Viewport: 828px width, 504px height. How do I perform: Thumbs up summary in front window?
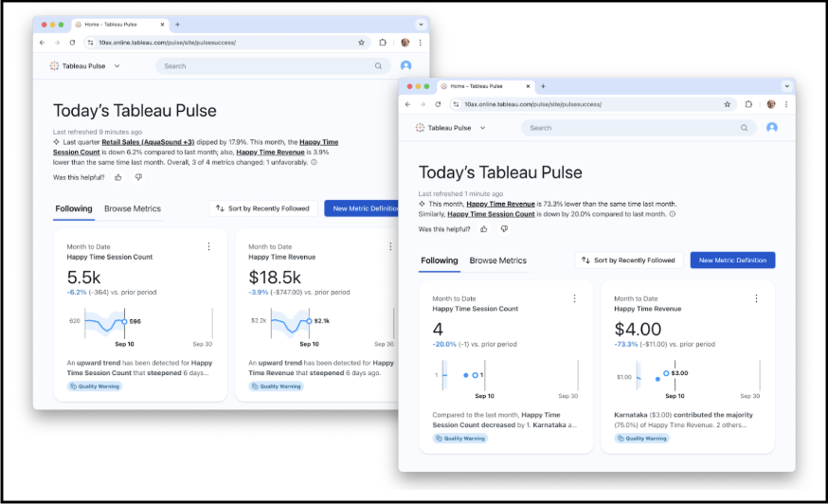484,228
